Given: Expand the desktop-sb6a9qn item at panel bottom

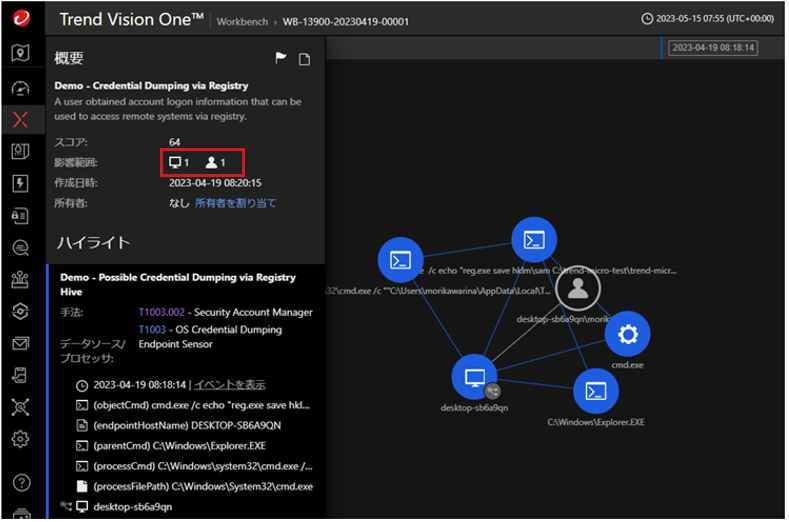Looking at the screenshot, I should pyautogui.click(x=125, y=507).
